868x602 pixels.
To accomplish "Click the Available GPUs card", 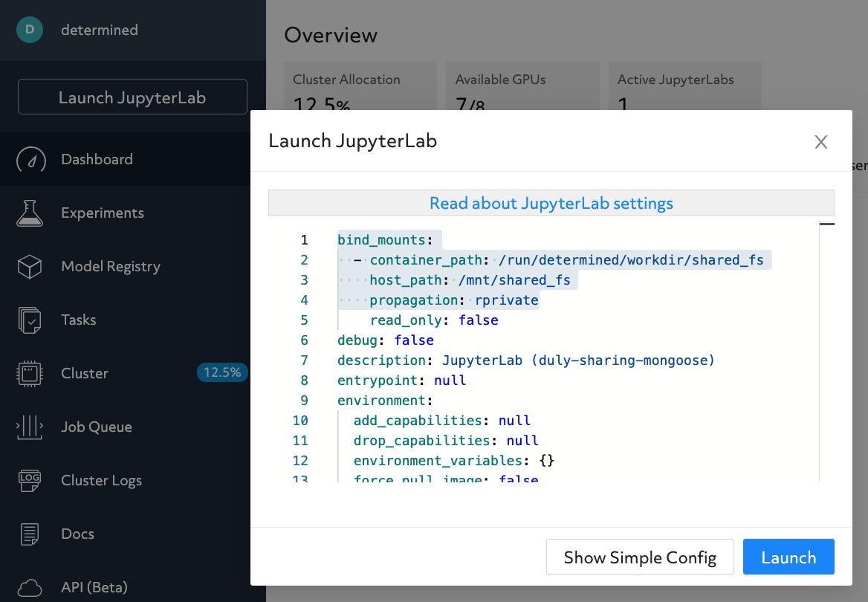I will (x=522, y=86).
